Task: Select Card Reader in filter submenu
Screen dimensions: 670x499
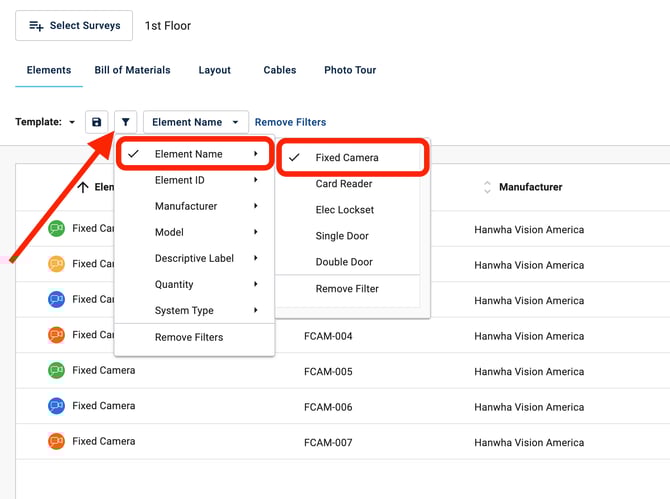Action: coord(344,184)
